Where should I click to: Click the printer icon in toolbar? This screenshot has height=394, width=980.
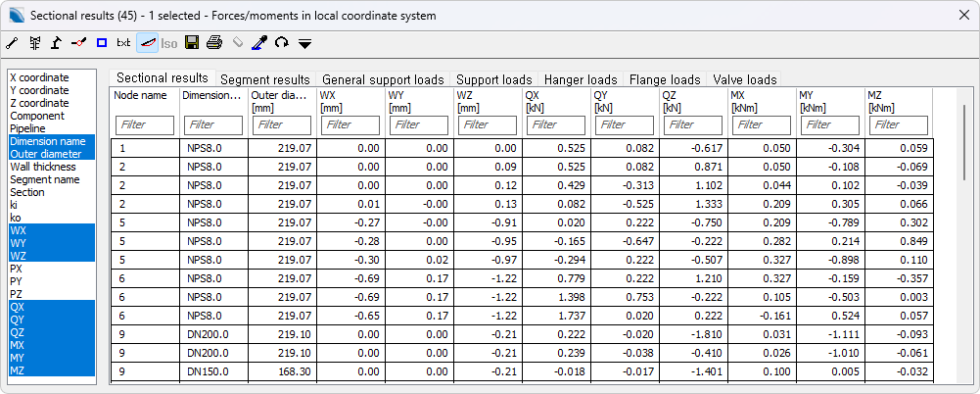(x=213, y=43)
